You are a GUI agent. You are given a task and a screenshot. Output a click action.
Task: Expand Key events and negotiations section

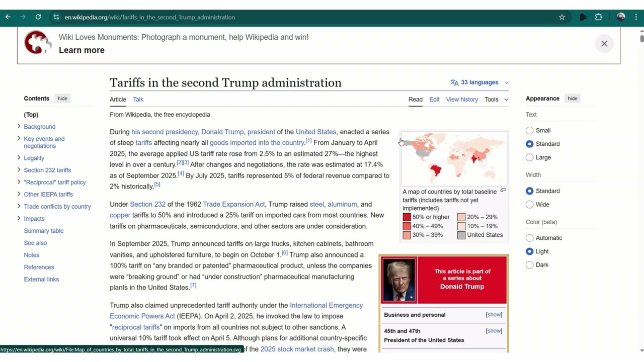[x=19, y=138]
